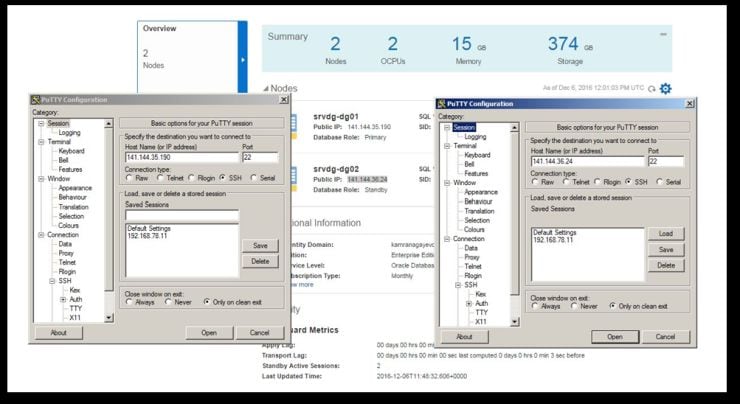Click the srvdg-dg01 node name
Screen dimensions: 740x404
tap(336, 117)
